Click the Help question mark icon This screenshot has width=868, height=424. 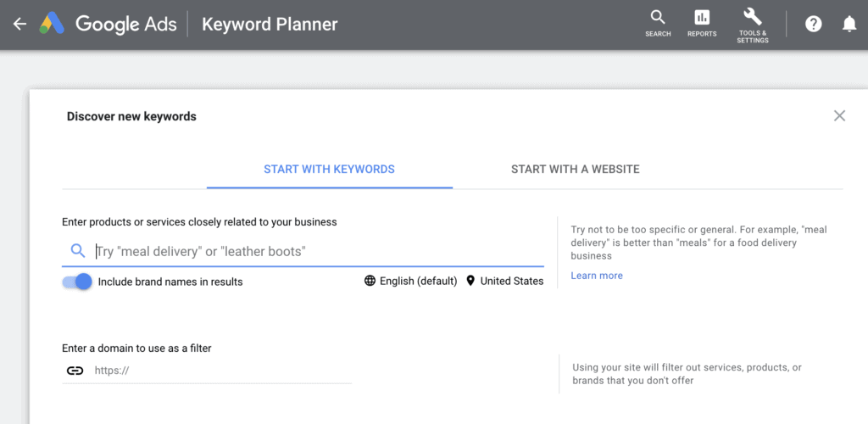(x=814, y=24)
